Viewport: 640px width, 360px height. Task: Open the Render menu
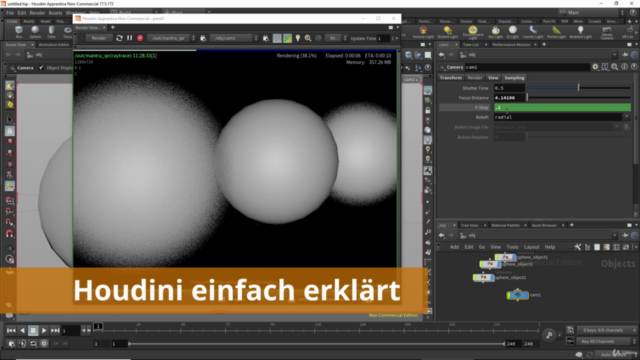[x=37, y=13]
